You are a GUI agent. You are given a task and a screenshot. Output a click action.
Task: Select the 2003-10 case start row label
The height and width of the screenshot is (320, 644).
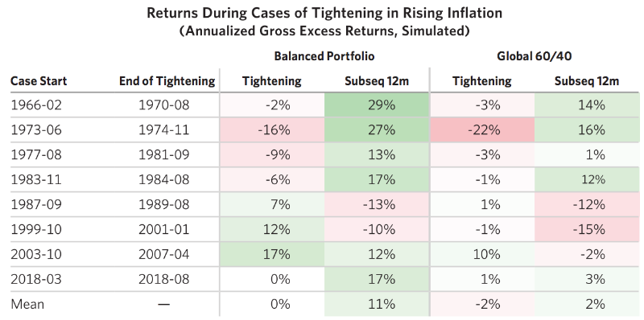(x=36, y=254)
